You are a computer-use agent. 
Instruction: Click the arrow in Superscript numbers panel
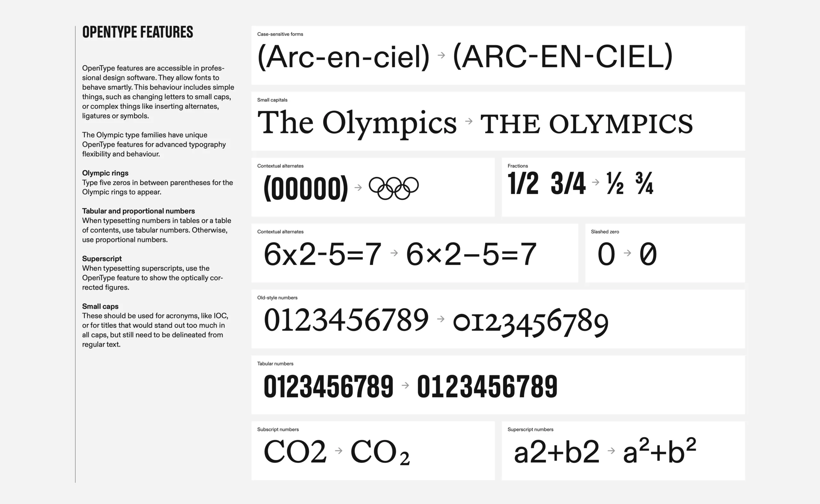tap(611, 451)
